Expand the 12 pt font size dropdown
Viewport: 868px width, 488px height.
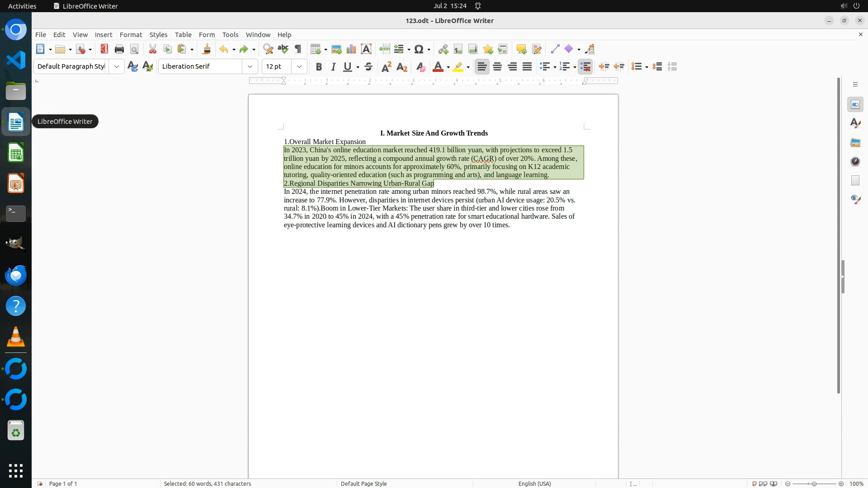point(299,66)
